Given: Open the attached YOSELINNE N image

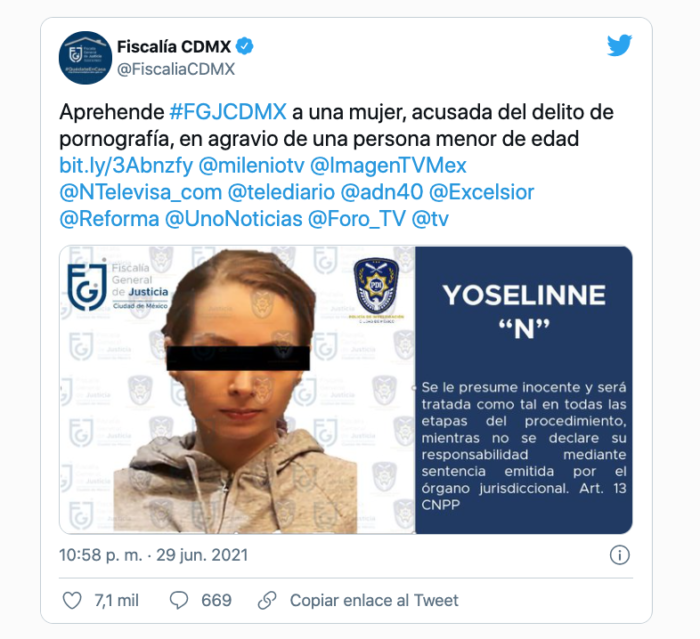Looking at the screenshot, I should pyautogui.click(x=346, y=389).
